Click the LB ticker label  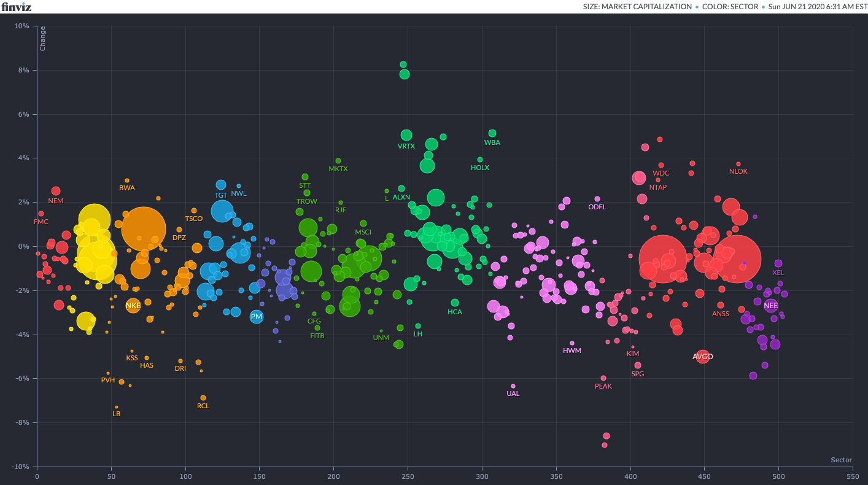(x=117, y=414)
